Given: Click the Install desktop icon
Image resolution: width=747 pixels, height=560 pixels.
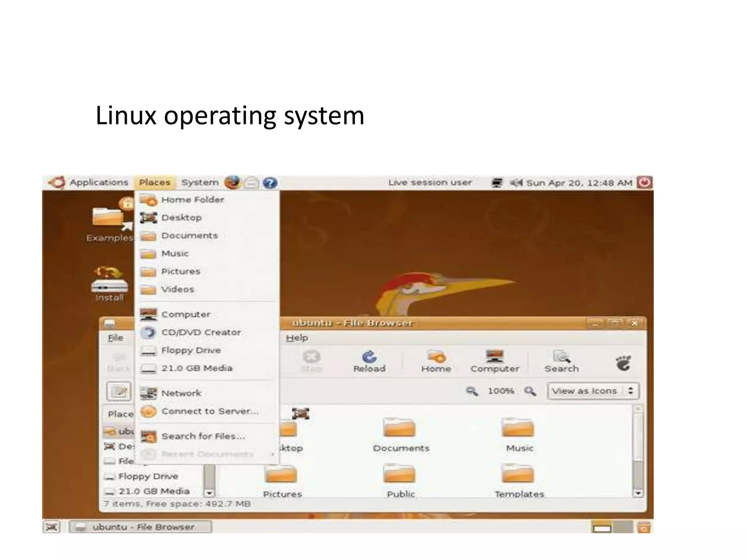Looking at the screenshot, I should pos(109,284).
